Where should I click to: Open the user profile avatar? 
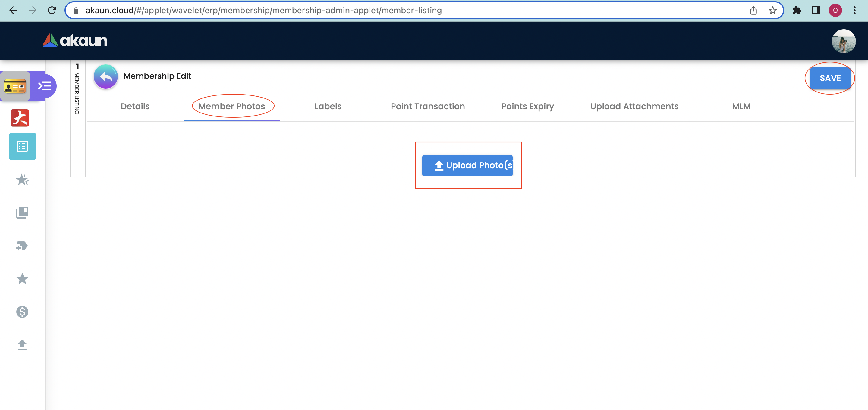pyautogui.click(x=843, y=41)
